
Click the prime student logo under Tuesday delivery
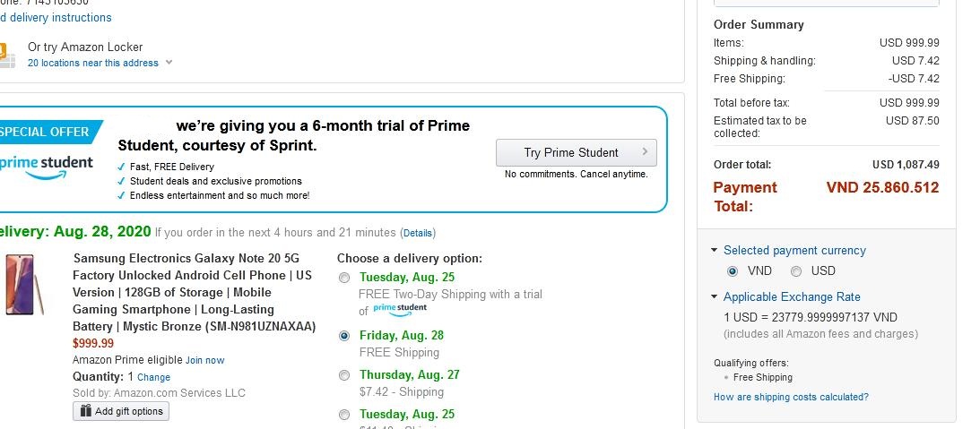tap(400, 310)
